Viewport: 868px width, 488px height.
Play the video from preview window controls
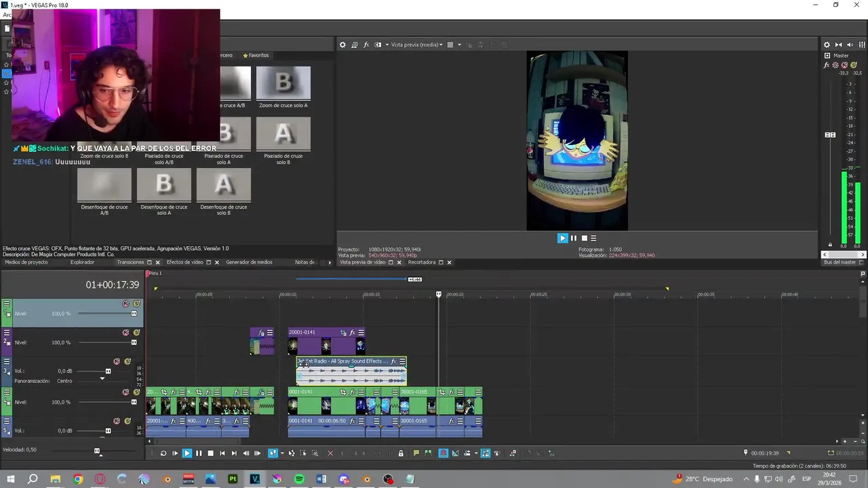pyautogui.click(x=562, y=238)
